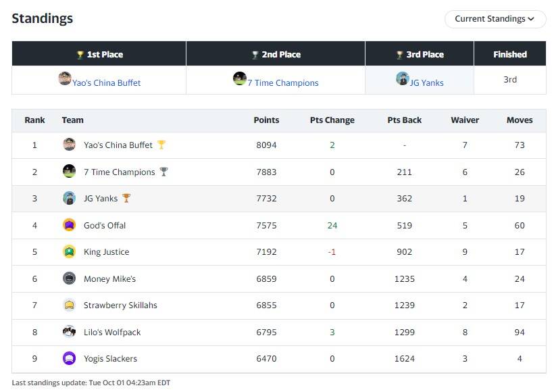
Task: Click bronze trophy beside JG Yanks row
Action: [126, 198]
